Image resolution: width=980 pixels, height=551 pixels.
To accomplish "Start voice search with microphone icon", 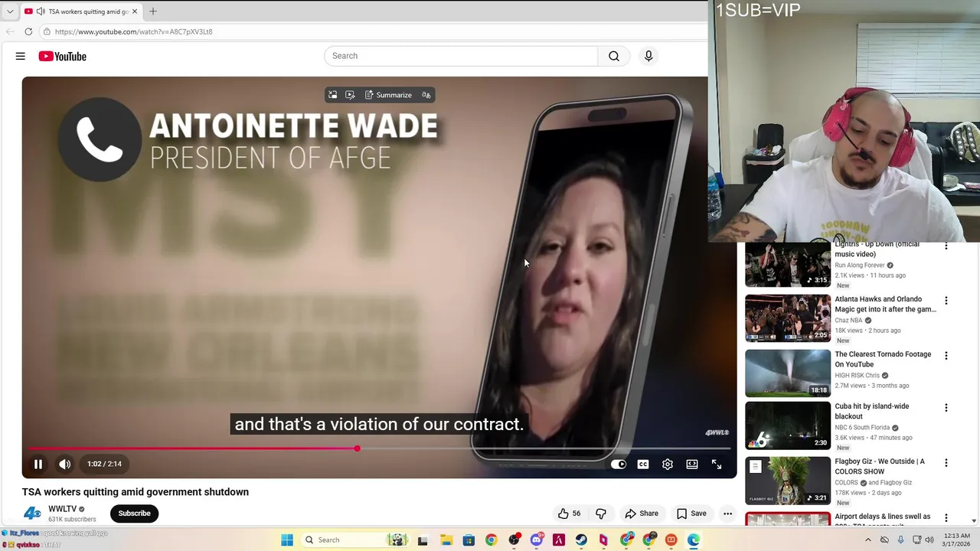I will click(x=648, y=56).
